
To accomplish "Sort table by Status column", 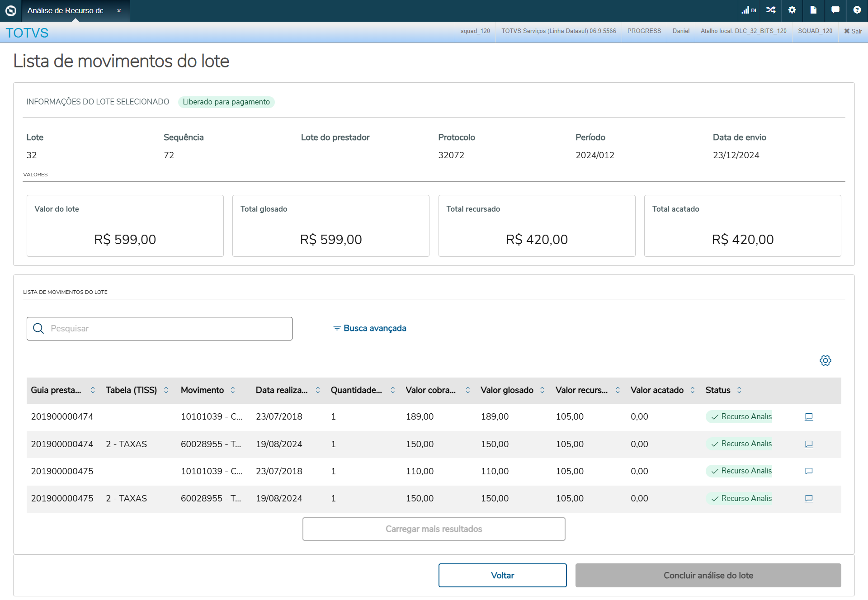I will click(x=739, y=390).
